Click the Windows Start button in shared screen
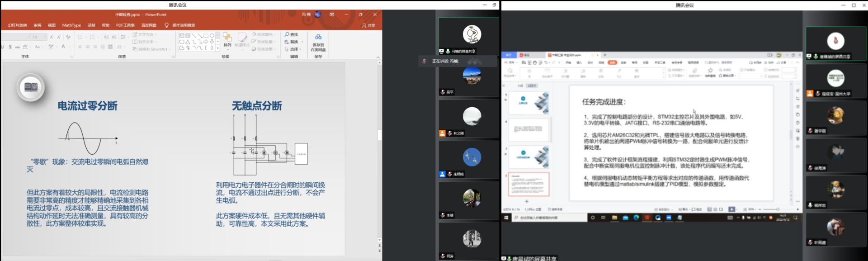 (x=506, y=218)
